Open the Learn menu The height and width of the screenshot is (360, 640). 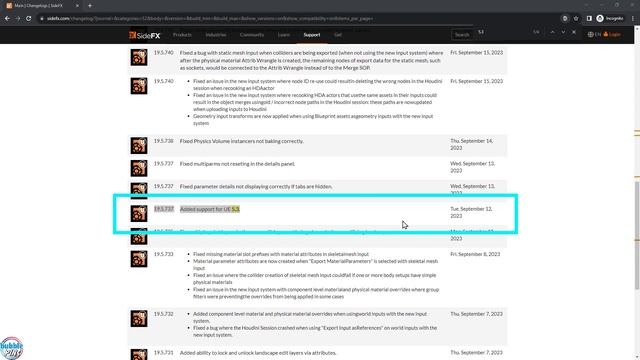coord(284,35)
